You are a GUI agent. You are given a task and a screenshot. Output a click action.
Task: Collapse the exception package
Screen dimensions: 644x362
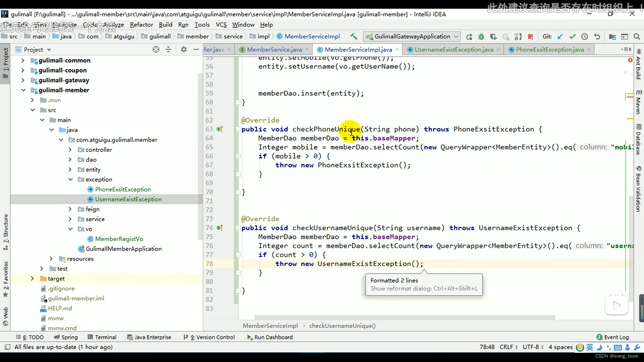pyautogui.click(x=70, y=179)
